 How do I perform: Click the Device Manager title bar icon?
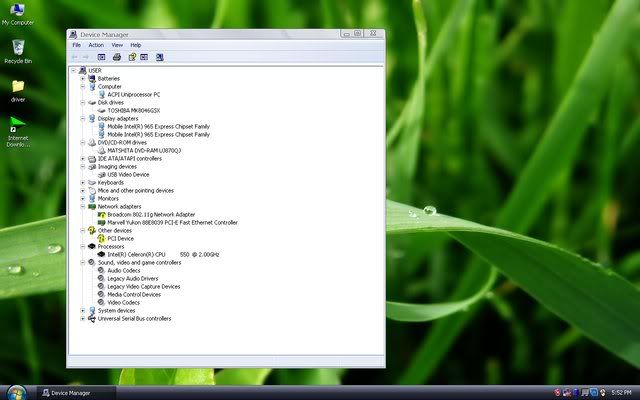pos(73,35)
